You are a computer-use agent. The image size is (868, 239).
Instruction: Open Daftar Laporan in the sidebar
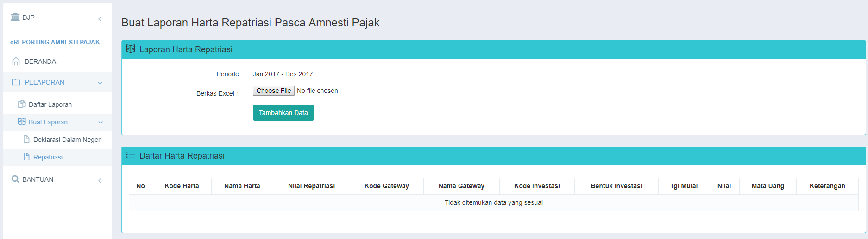(x=50, y=104)
